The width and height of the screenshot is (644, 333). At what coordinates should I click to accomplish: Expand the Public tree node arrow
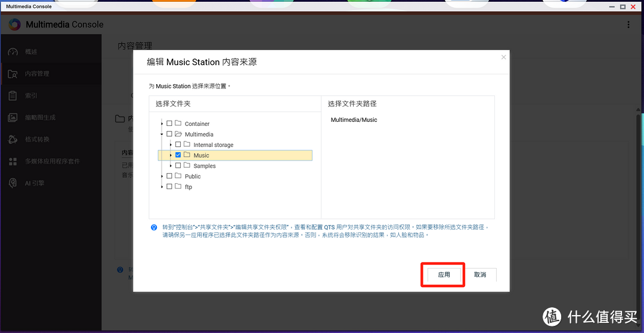[x=162, y=177]
